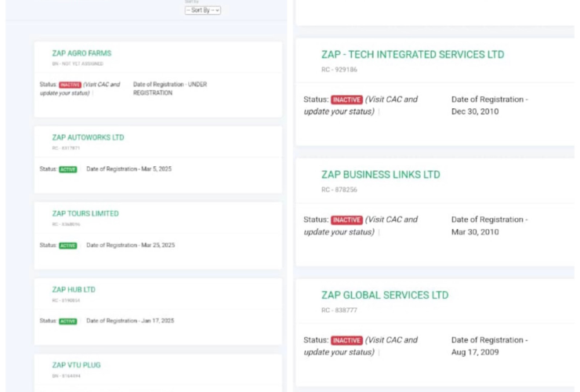Open ZAP AGRO FARMS company entry

pyautogui.click(x=82, y=53)
